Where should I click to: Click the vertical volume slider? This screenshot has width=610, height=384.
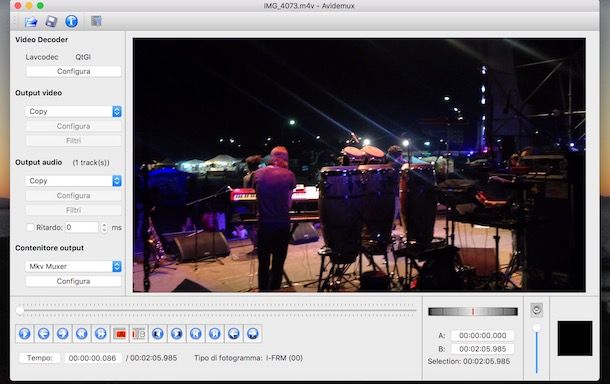tap(536, 349)
